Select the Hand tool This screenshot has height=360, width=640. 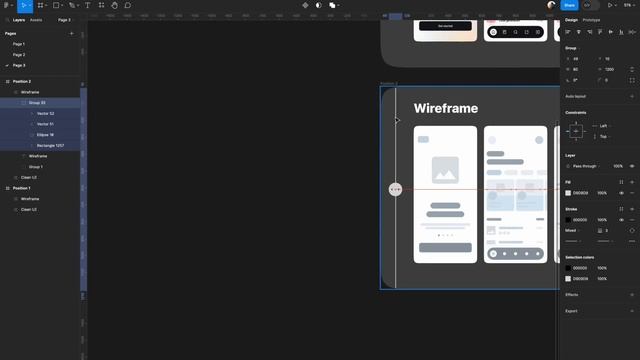[x=115, y=5]
